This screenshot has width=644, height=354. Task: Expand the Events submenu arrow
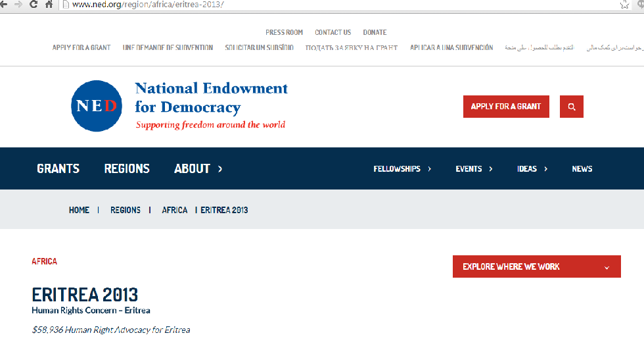(491, 169)
